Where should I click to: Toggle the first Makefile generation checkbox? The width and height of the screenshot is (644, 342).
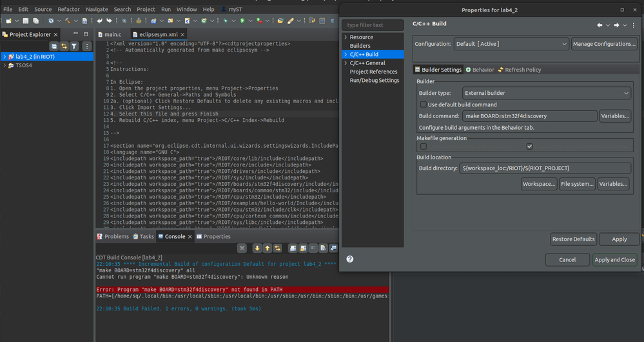tap(423, 146)
